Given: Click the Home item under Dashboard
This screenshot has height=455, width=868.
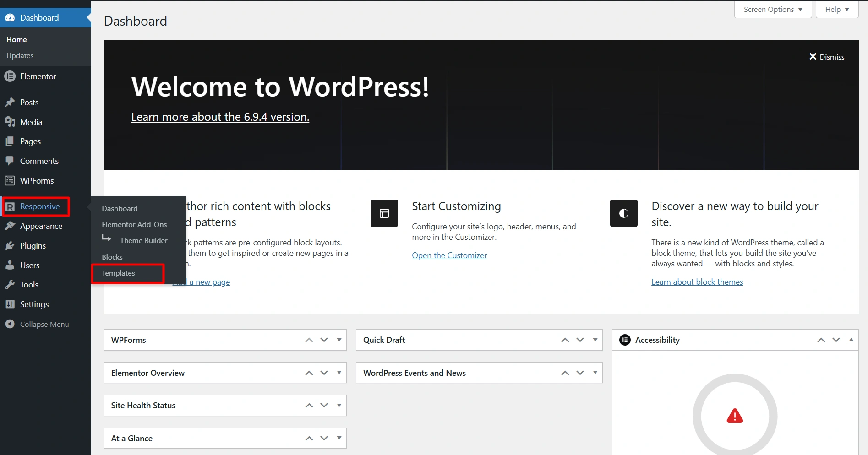Looking at the screenshot, I should pos(16,40).
